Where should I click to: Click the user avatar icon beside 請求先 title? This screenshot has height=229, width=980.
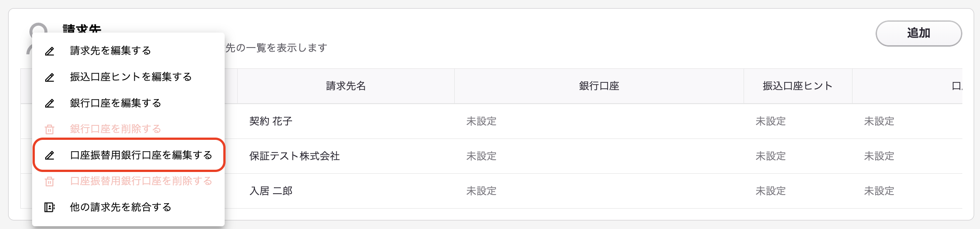tap(38, 37)
